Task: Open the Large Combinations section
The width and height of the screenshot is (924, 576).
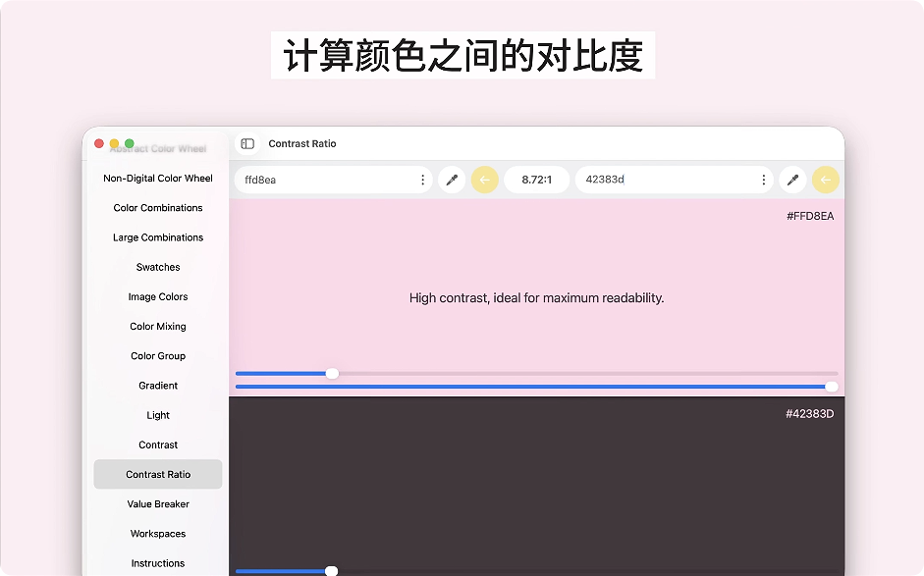Action: (x=157, y=236)
